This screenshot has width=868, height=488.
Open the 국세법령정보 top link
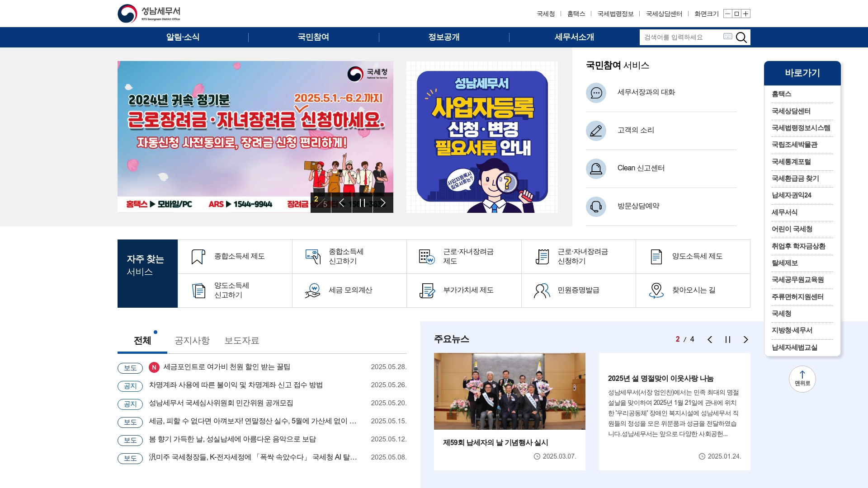615,14
